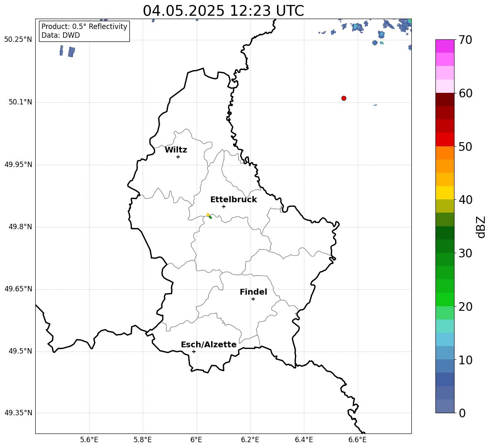Click the 6.6°E longitude tick label

click(x=357, y=440)
